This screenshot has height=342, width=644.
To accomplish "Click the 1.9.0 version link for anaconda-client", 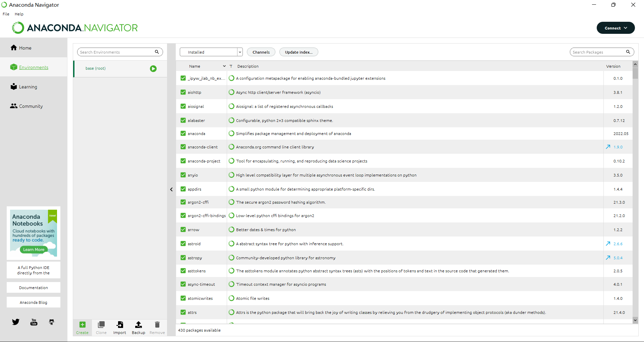I will pos(618,147).
